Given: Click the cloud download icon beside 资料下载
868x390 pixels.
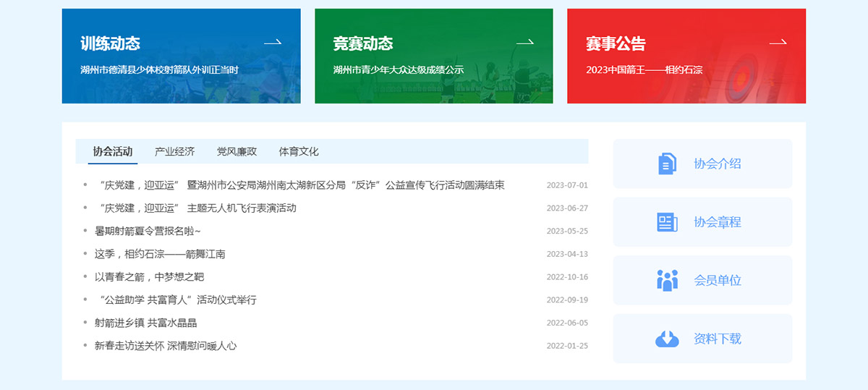Looking at the screenshot, I should click(667, 339).
